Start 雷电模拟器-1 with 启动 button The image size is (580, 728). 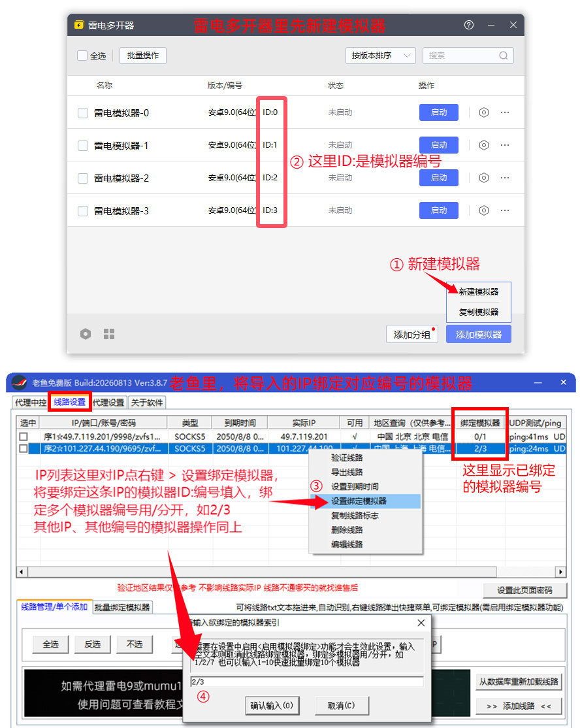(x=438, y=145)
